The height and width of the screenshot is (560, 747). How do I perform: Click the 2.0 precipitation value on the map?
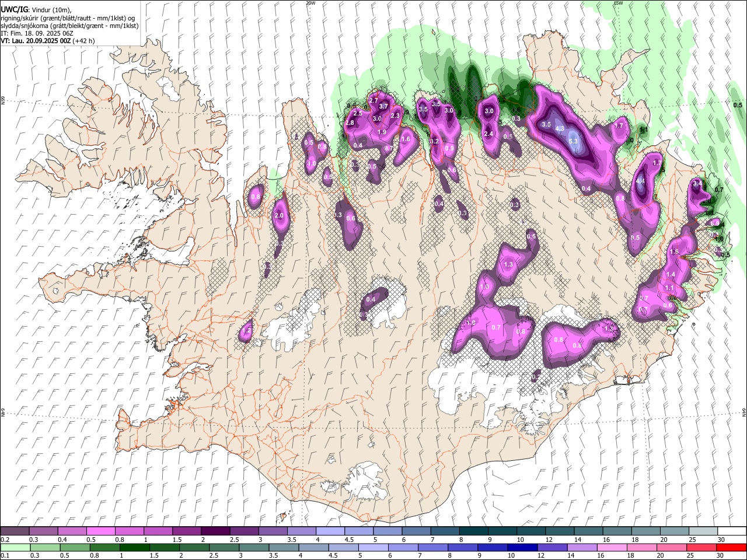tap(278, 215)
